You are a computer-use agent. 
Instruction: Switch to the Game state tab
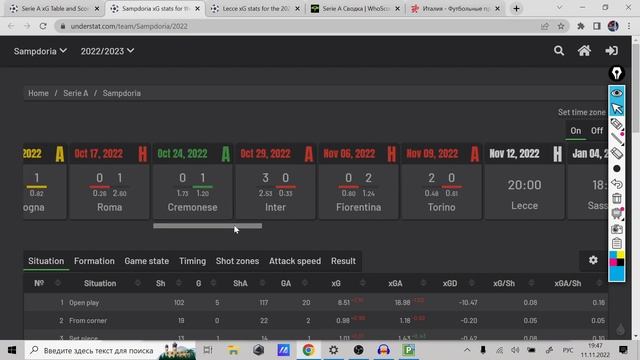click(x=147, y=261)
